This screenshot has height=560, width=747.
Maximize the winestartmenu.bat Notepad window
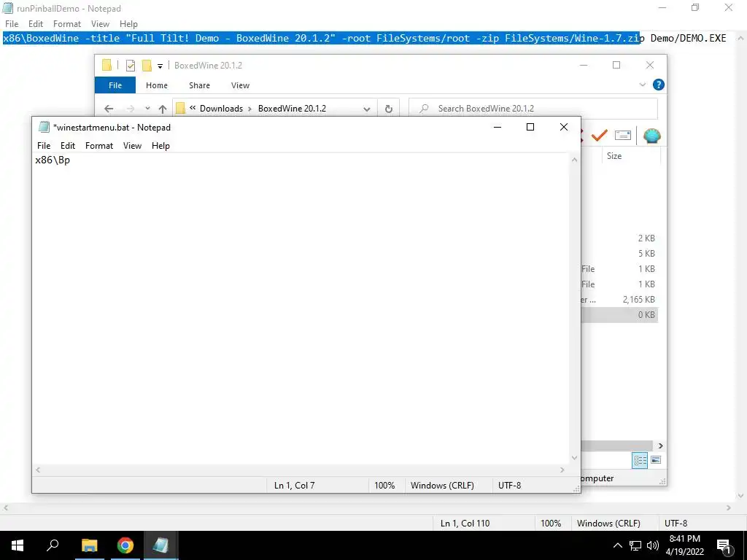click(530, 127)
